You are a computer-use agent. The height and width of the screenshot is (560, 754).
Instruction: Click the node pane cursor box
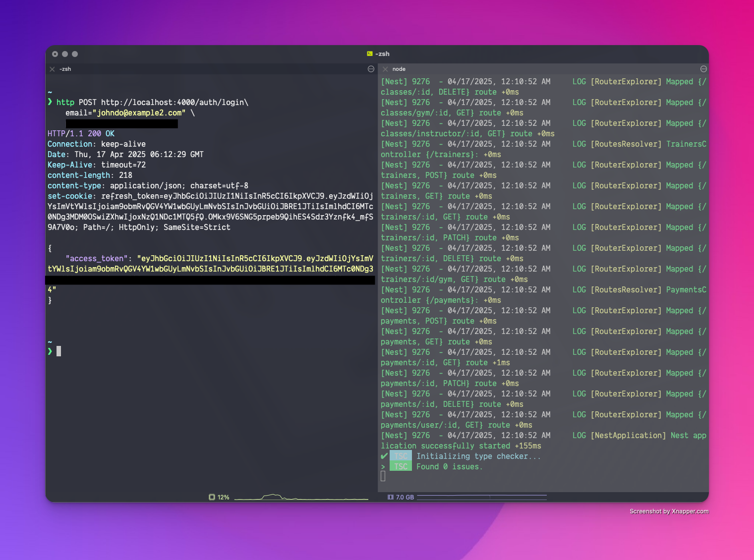383,476
